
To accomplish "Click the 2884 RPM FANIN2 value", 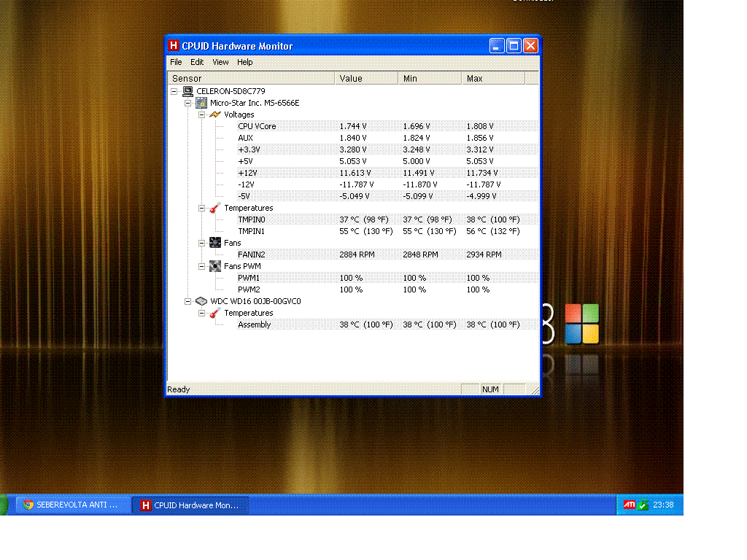I will 357,254.
